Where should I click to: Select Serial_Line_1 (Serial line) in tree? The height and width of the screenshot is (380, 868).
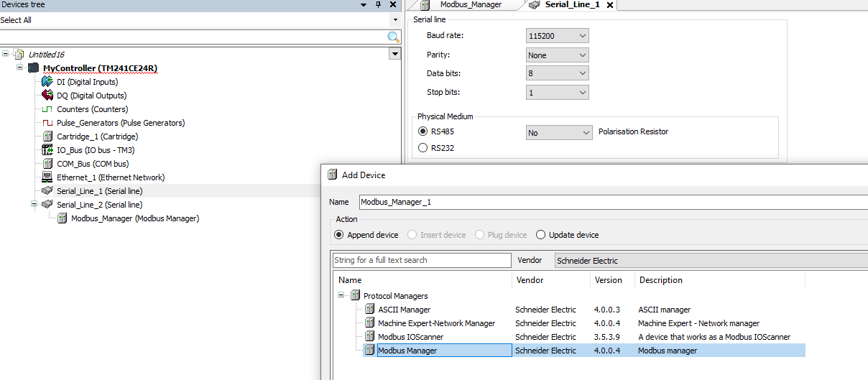(x=100, y=191)
